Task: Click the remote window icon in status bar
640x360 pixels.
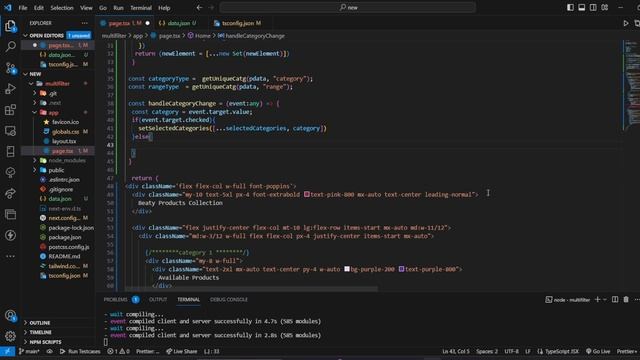Action: (x=7, y=351)
